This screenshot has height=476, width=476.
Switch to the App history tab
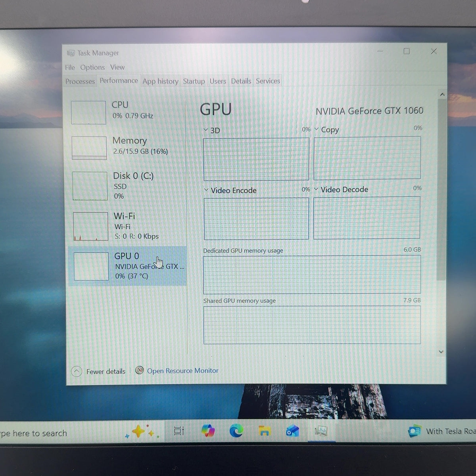coord(161,81)
